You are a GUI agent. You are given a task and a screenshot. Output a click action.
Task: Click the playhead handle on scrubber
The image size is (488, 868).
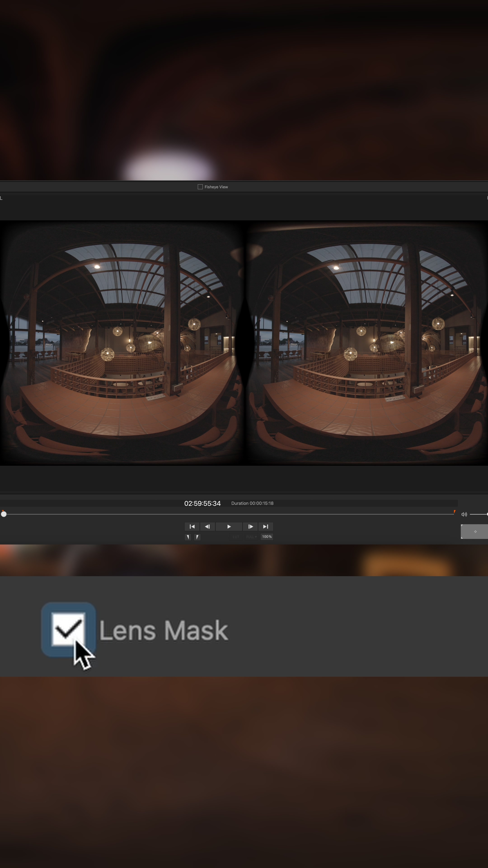[x=4, y=514]
